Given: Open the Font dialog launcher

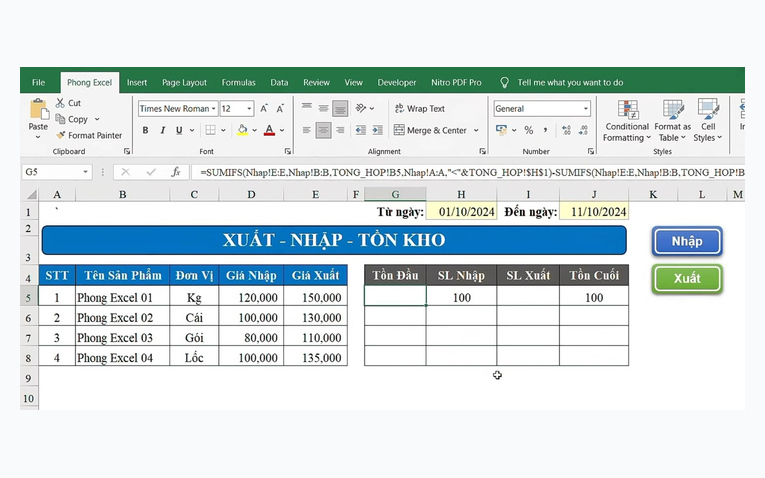Looking at the screenshot, I should pos(287,151).
